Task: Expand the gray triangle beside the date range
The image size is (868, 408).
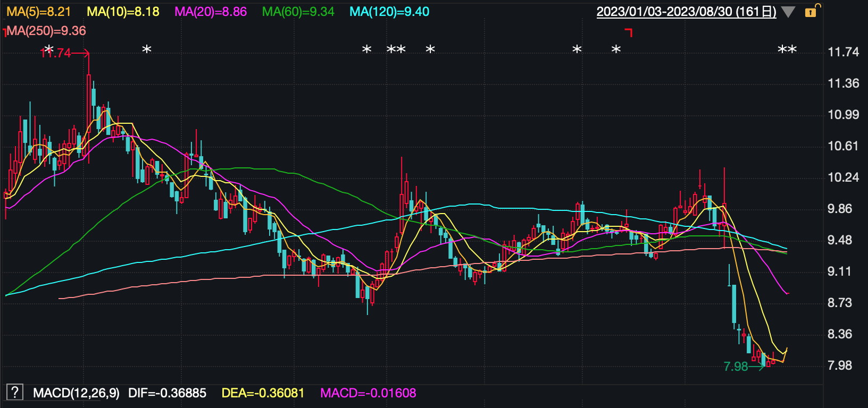Action: tap(788, 12)
